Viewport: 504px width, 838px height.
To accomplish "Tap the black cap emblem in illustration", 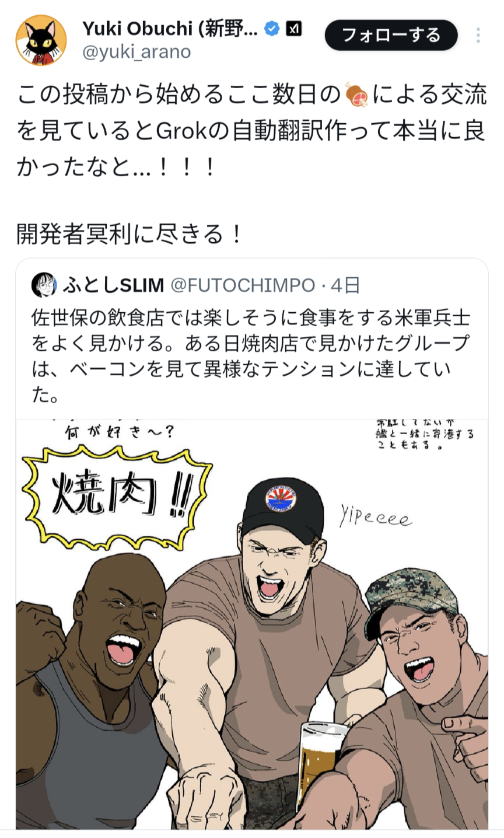I will point(281,500).
